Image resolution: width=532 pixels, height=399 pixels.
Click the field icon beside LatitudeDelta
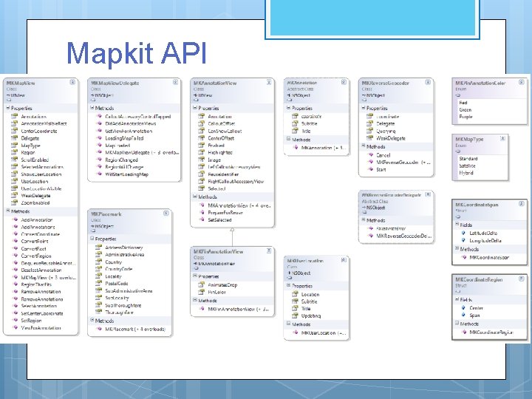coord(463,233)
